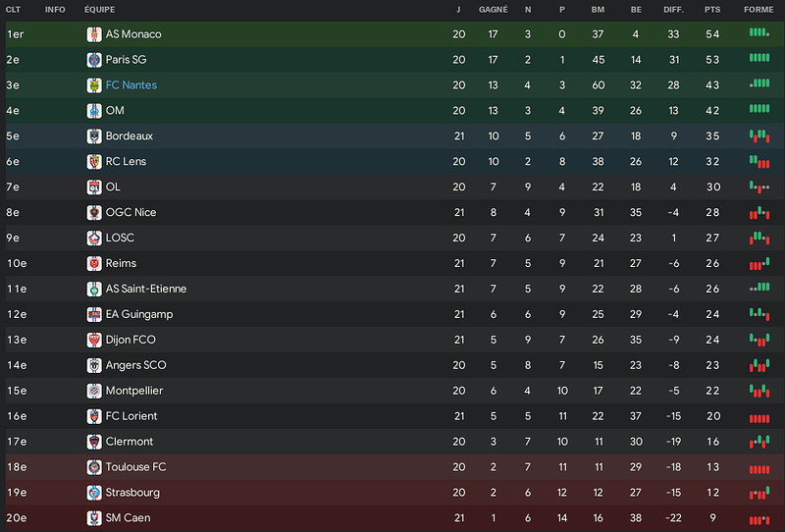Click the RC Lens crest icon
Screen dimensions: 785x532
tap(94, 161)
